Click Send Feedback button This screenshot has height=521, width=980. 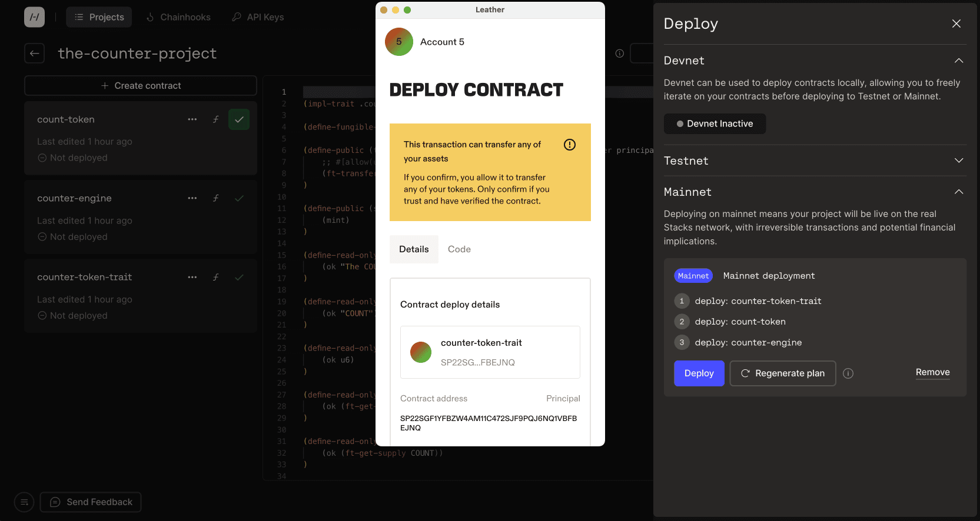[91, 502]
